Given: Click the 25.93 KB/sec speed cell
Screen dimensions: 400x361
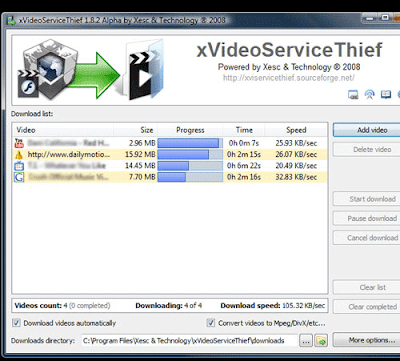Looking at the screenshot, I should (x=296, y=143).
